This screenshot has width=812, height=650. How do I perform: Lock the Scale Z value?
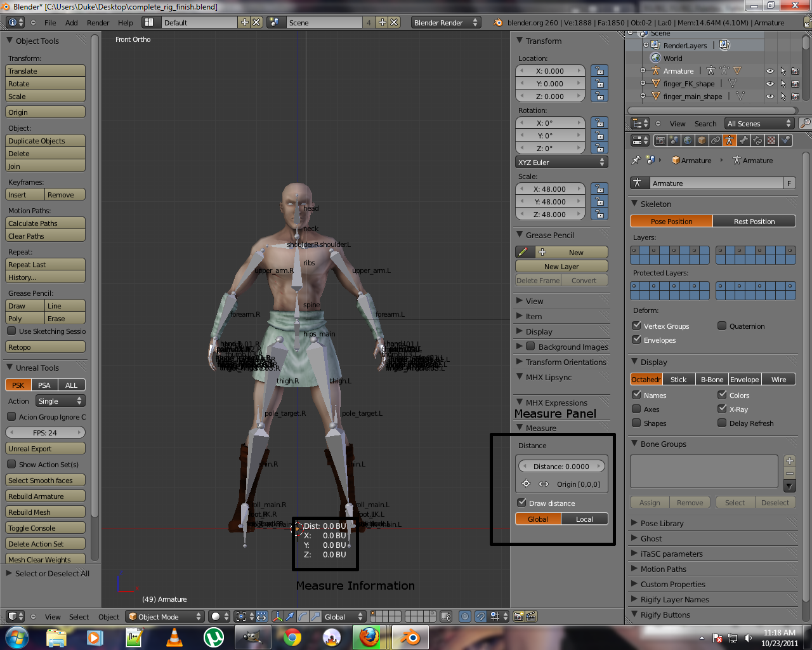[599, 214]
